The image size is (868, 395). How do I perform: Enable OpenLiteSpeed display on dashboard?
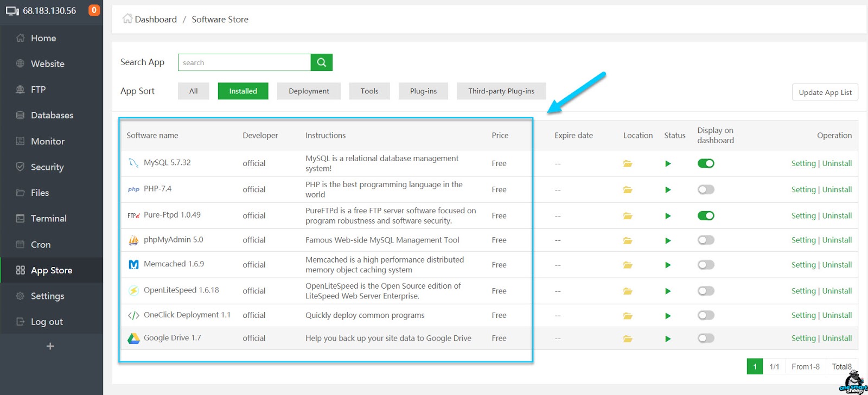pyautogui.click(x=706, y=291)
